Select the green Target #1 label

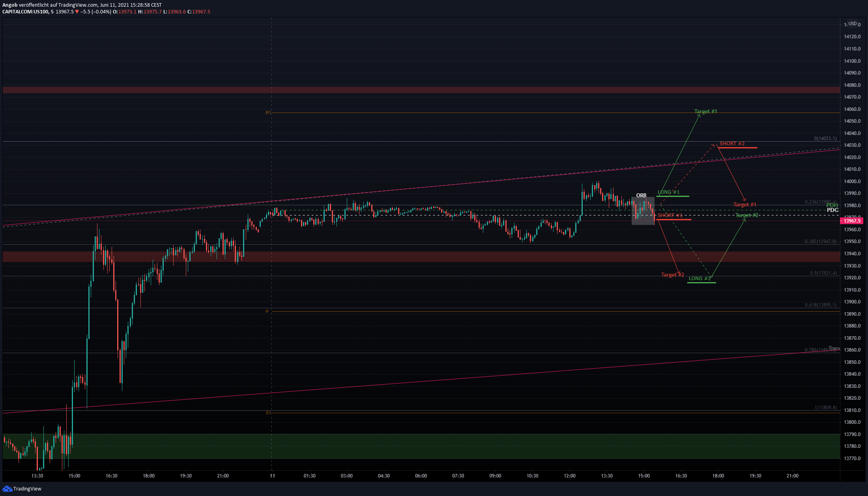point(705,112)
